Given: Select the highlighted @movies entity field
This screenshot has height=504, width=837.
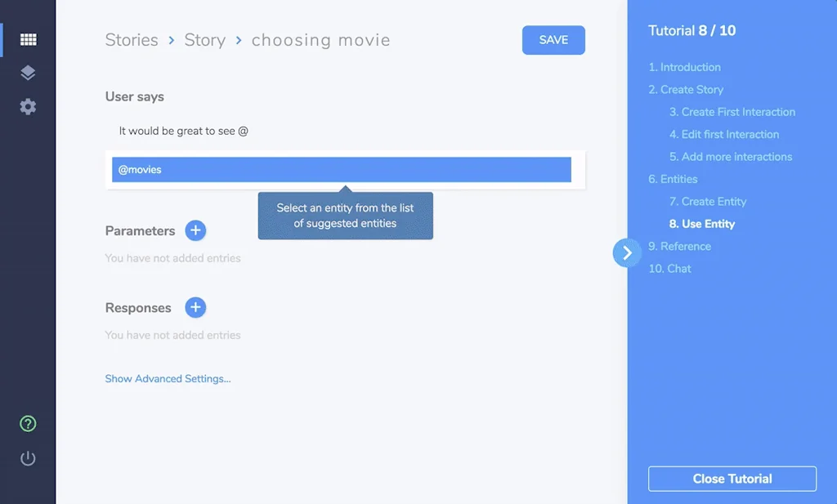Looking at the screenshot, I should click(341, 169).
